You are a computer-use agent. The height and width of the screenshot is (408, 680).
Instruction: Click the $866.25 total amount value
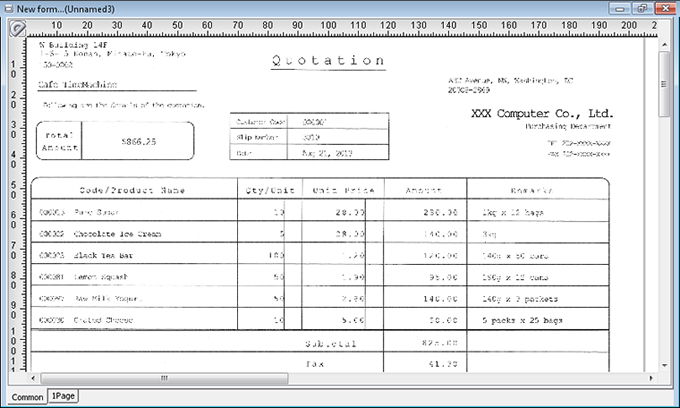coord(138,141)
